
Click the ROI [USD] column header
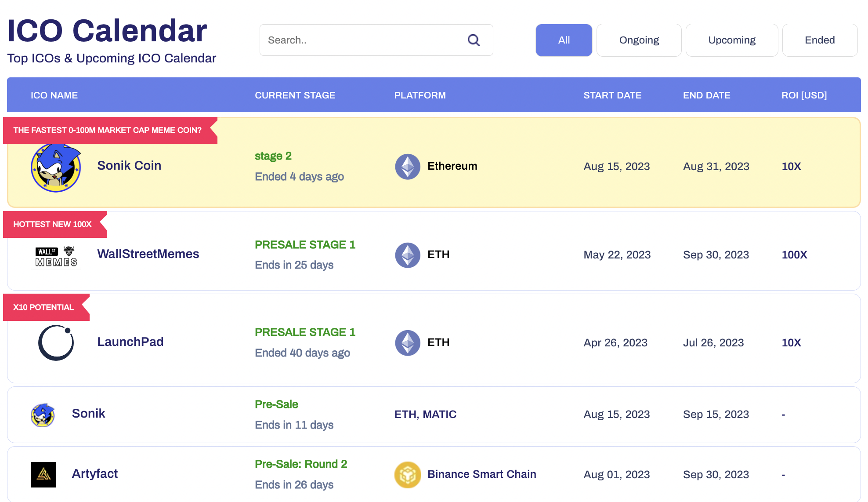(804, 95)
